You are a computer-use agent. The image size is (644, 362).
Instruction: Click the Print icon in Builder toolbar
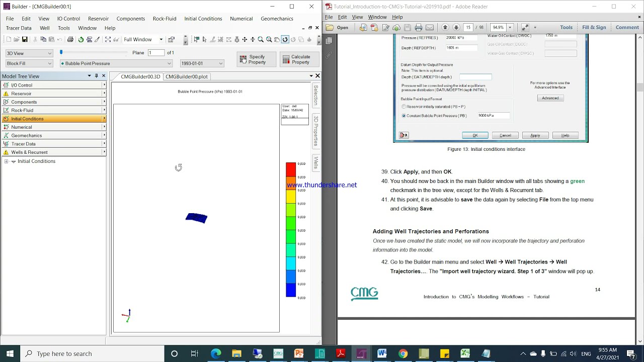70,39
